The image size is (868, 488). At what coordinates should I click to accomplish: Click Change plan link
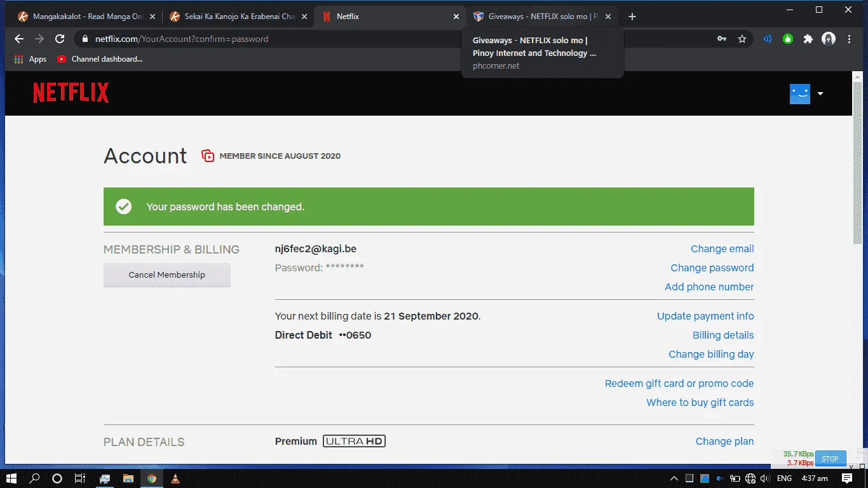tap(725, 442)
